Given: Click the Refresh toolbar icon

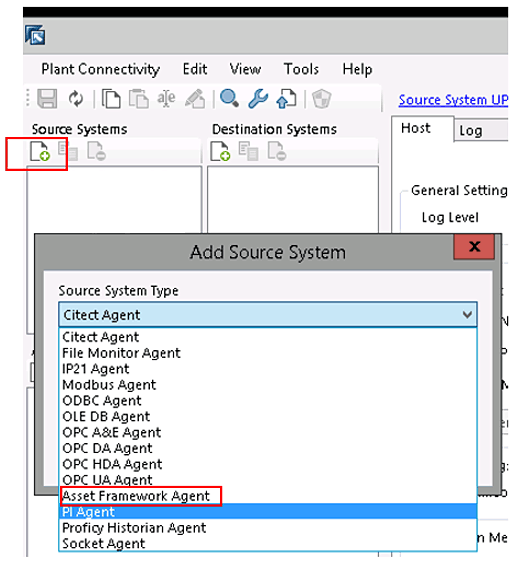Looking at the screenshot, I should 76,98.
